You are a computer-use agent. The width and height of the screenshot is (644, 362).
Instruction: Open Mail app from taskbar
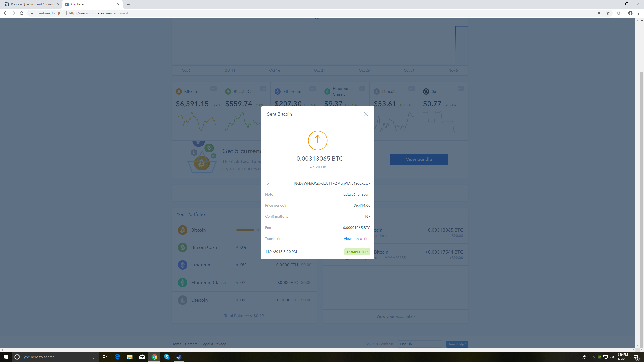click(142, 357)
